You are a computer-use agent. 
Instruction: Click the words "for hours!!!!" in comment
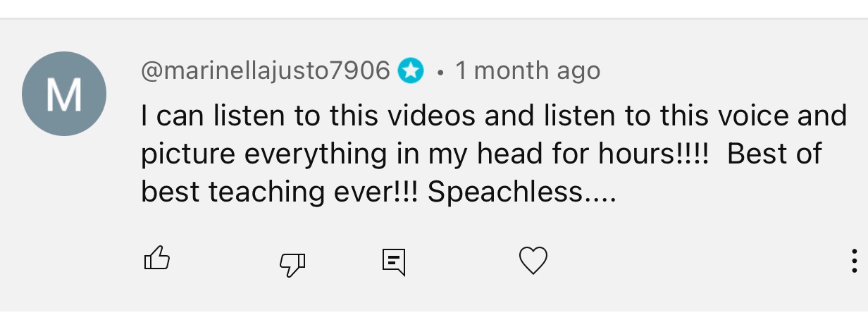pos(645,154)
